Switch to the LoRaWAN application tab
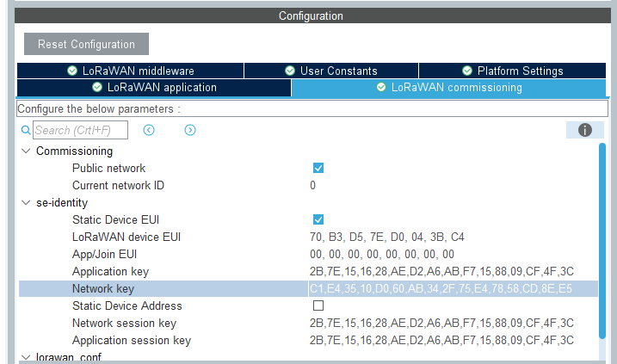 (x=154, y=88)
